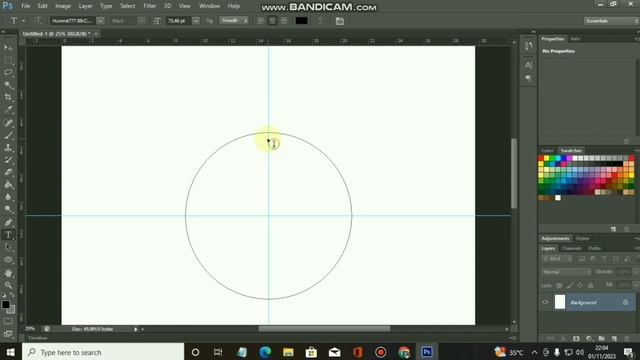Image resolution: width=640 pixels, height=360 pixels.
Task: Open the anti-aliasing Smooth dropdown
Action: click(x=234, y=20)
